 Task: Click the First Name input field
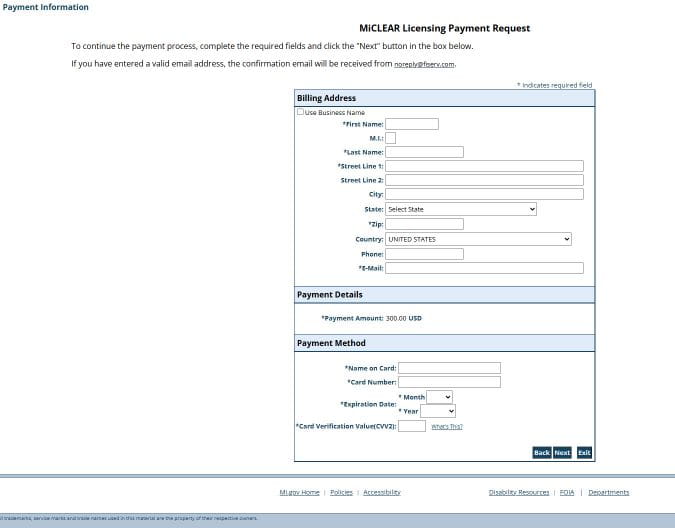[412, 124]
